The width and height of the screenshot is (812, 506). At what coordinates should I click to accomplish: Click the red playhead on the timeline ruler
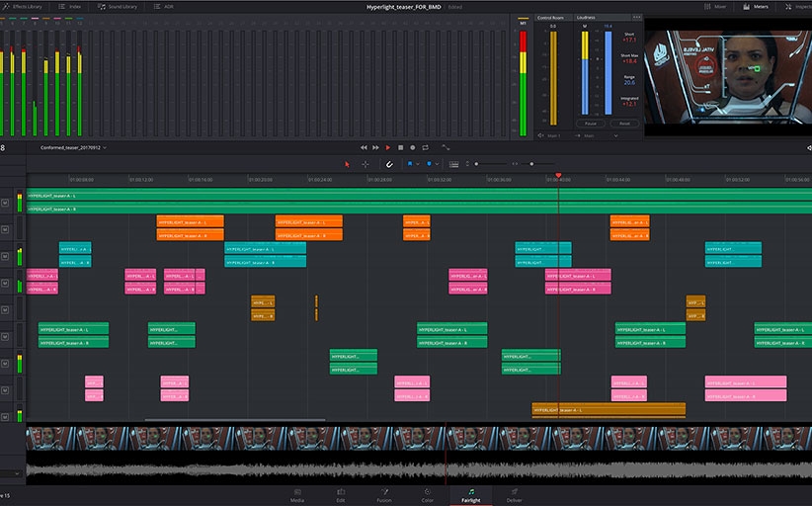(x=558, y=176)
